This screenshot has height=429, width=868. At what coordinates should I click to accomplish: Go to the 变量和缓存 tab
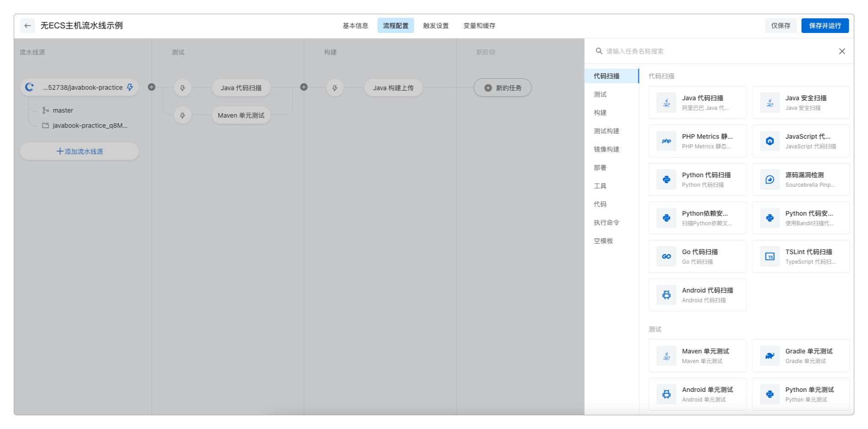(479, 26)
